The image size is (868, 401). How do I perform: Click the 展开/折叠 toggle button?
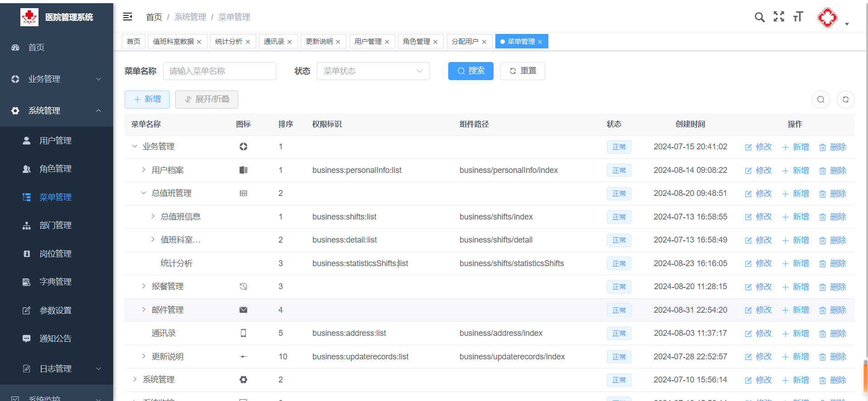pos(206,100)
